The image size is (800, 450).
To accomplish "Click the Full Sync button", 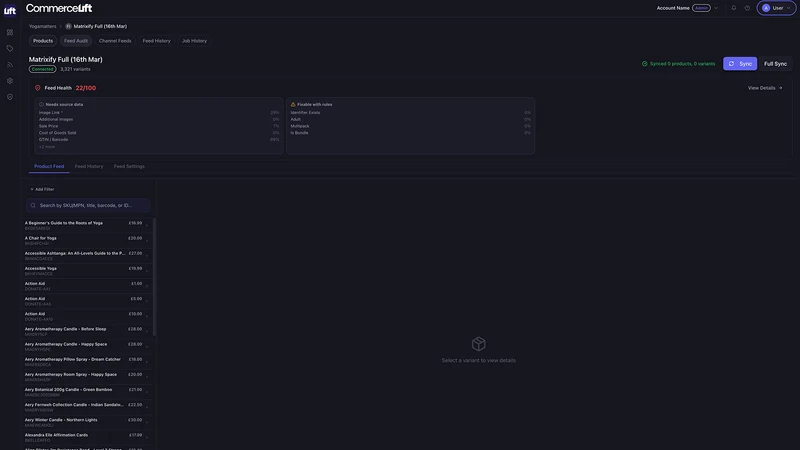I will [775, 64].
